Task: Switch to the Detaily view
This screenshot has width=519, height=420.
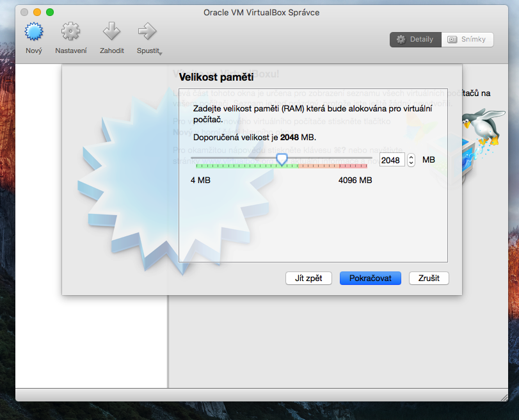Action: [x=415, y=39]
